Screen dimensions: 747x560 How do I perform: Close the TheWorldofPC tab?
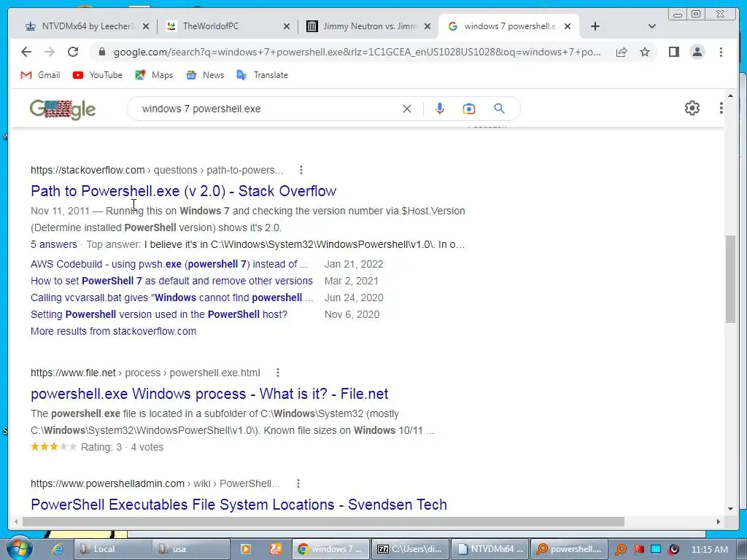coord(286,27)
